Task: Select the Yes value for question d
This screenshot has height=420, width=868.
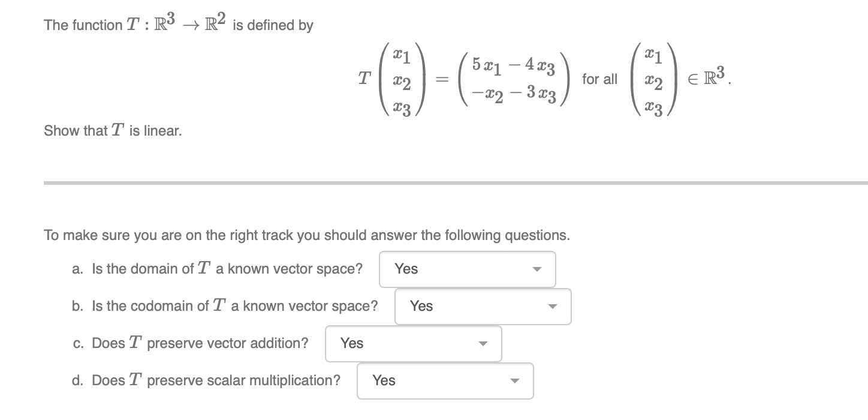Action: pos(383,380)
